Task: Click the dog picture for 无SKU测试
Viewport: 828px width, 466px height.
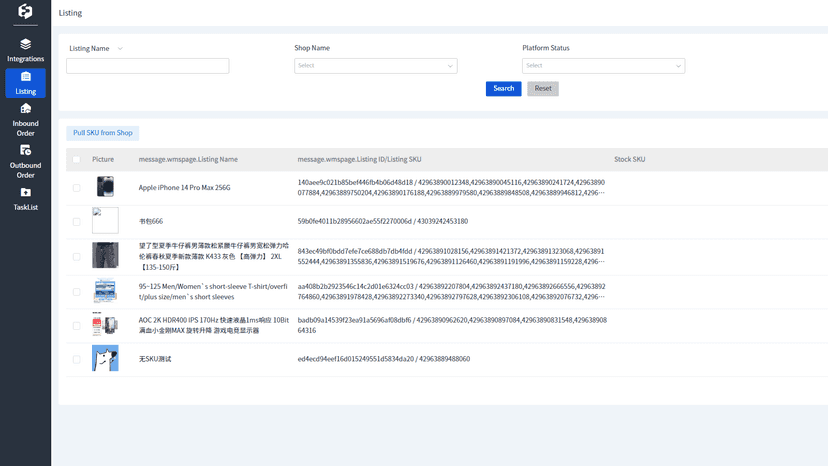Action: click(x=105, y=358)
